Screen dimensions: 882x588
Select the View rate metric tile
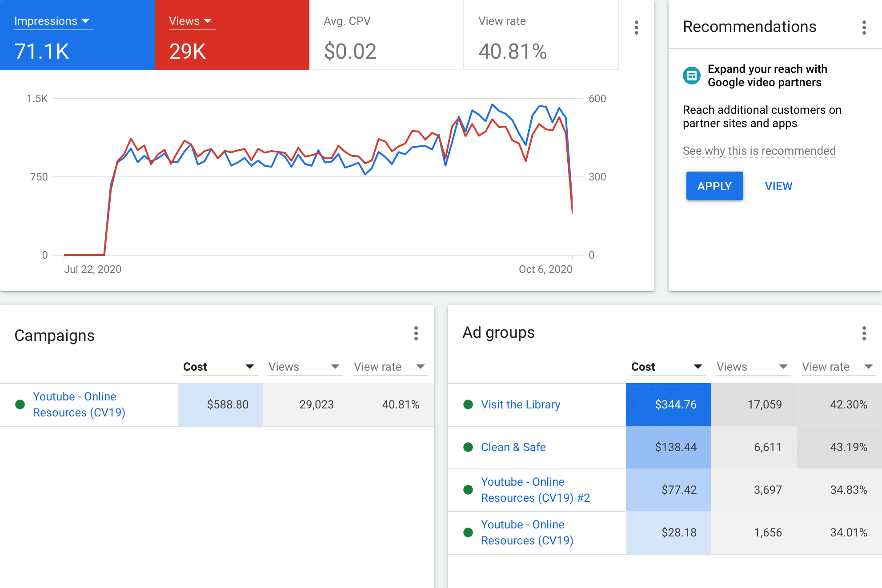[541, 35]
